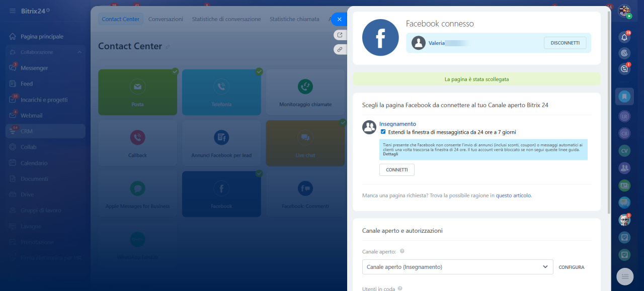Open the Collab icon in the sidebar

coord(12,147)
